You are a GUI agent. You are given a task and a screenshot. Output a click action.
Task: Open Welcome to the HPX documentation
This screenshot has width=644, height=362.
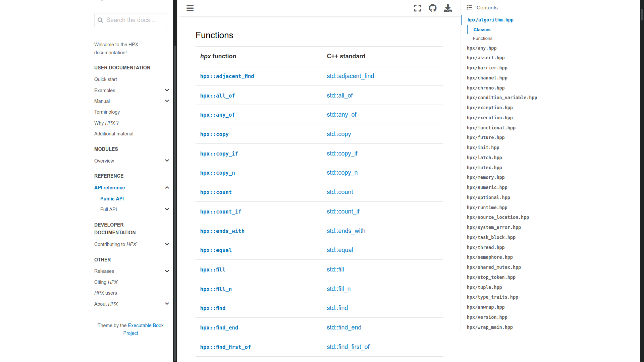pos(116,49)
